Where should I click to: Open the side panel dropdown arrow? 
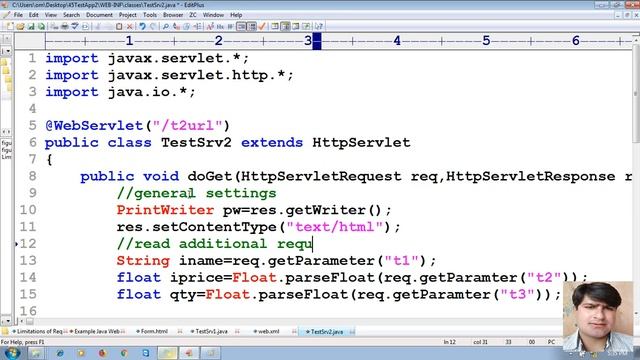tap(7, 51)
